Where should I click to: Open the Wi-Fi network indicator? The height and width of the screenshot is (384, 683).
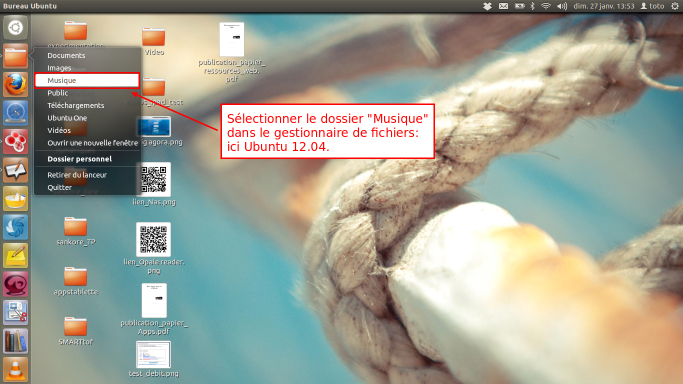click(x=546, y=6)
